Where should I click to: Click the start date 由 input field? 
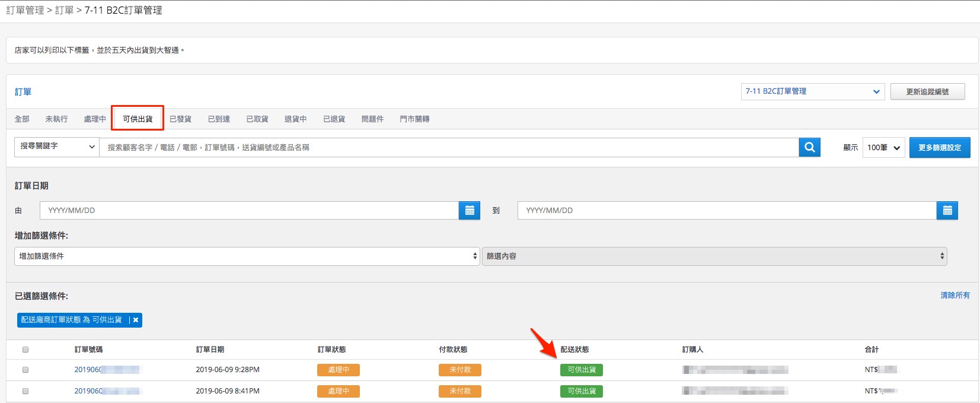point(249,210)
